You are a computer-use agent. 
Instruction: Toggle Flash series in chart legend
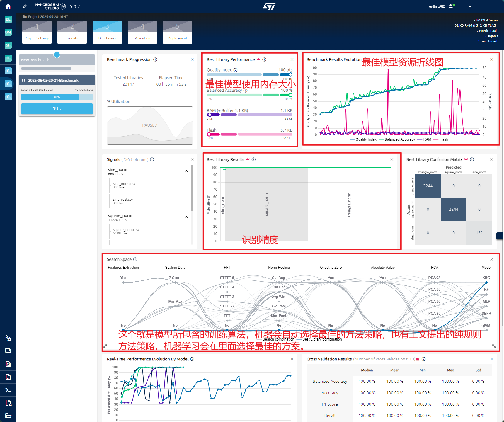441,139
